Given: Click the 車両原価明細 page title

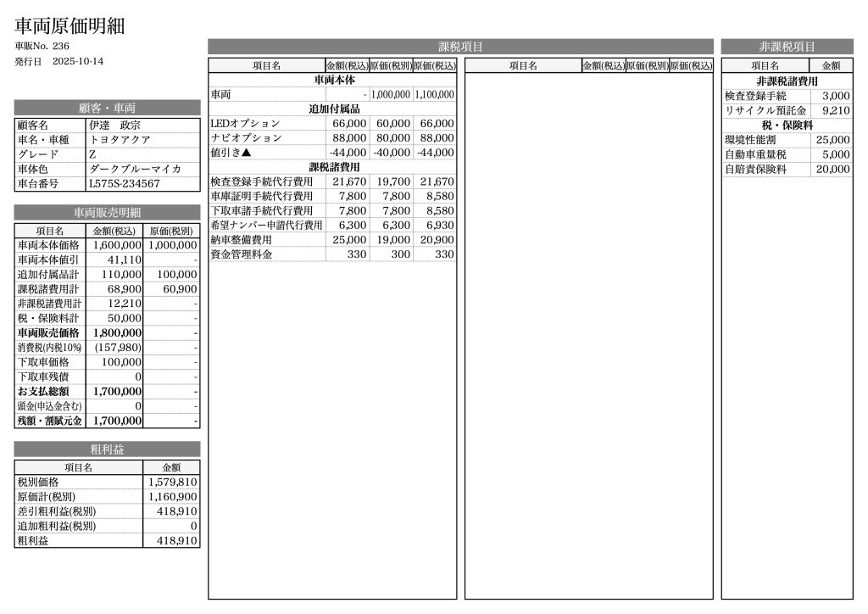Looking at the screenshot, I should (x=70, y=25).
